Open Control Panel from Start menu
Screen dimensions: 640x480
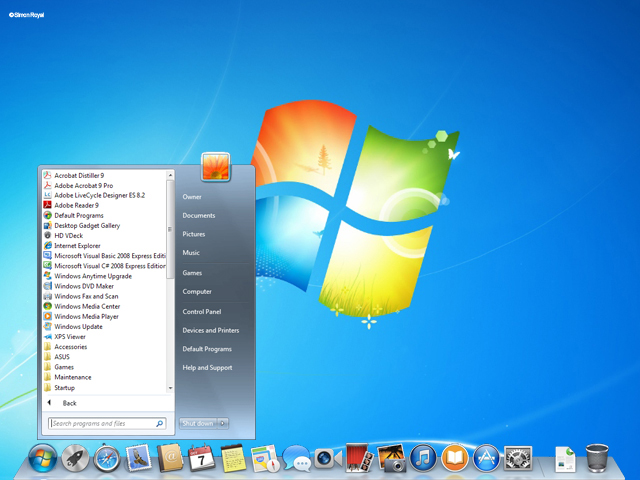click(202, 311)
